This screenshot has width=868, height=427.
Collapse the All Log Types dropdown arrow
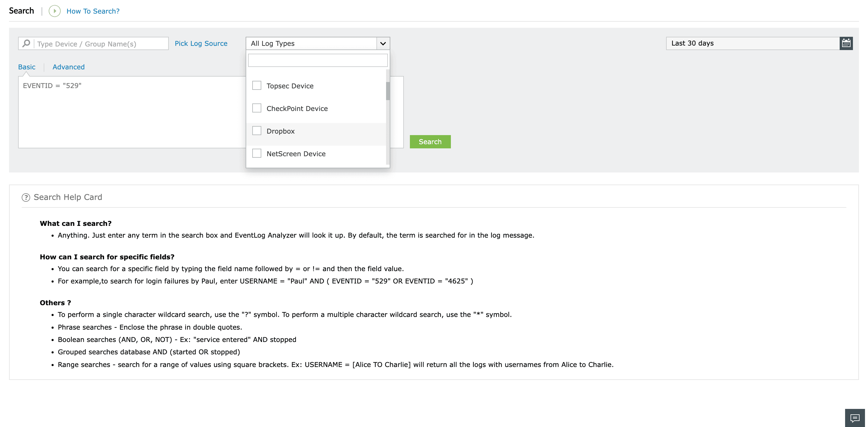383,43
